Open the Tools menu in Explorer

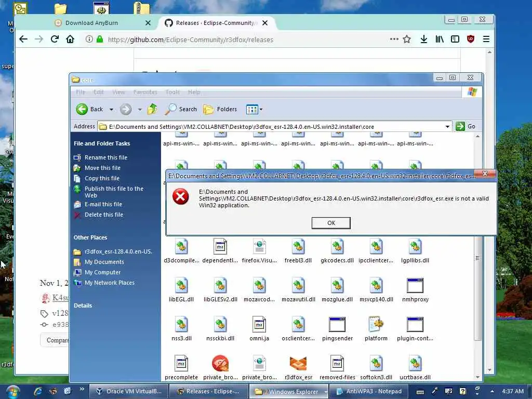click(172, 92)
